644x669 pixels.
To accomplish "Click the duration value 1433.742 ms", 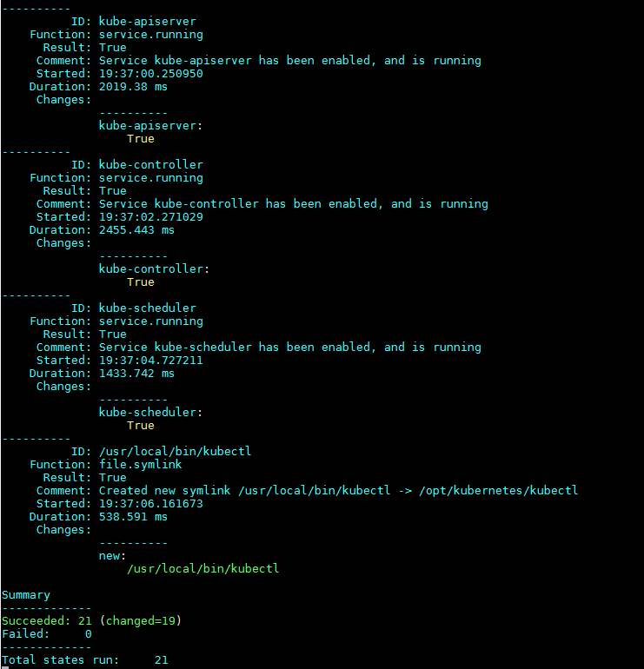I will pyautogui.click(x=136, y=373).
